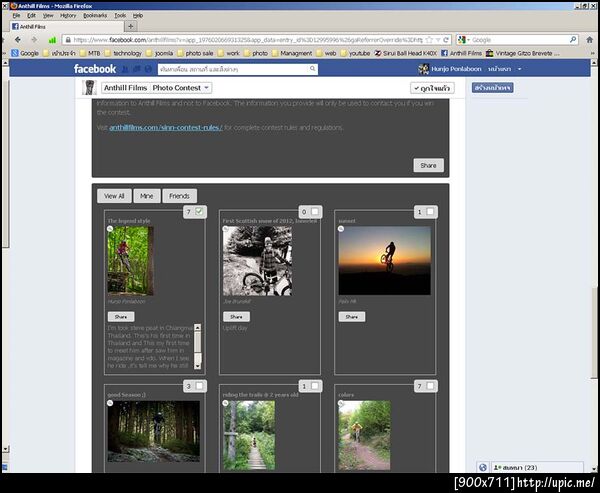
Task: Open the Tools menu
Action: pyautogui.click(x=120, y=15)
